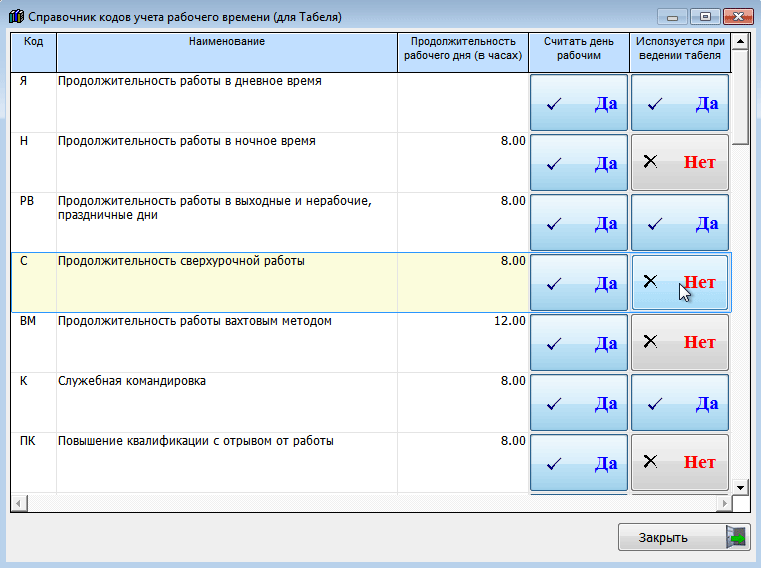Click hours value 12.00 in row ВМ
Image resolution: width=761 pixels, height=568 pixels.
tap(510, 321)
